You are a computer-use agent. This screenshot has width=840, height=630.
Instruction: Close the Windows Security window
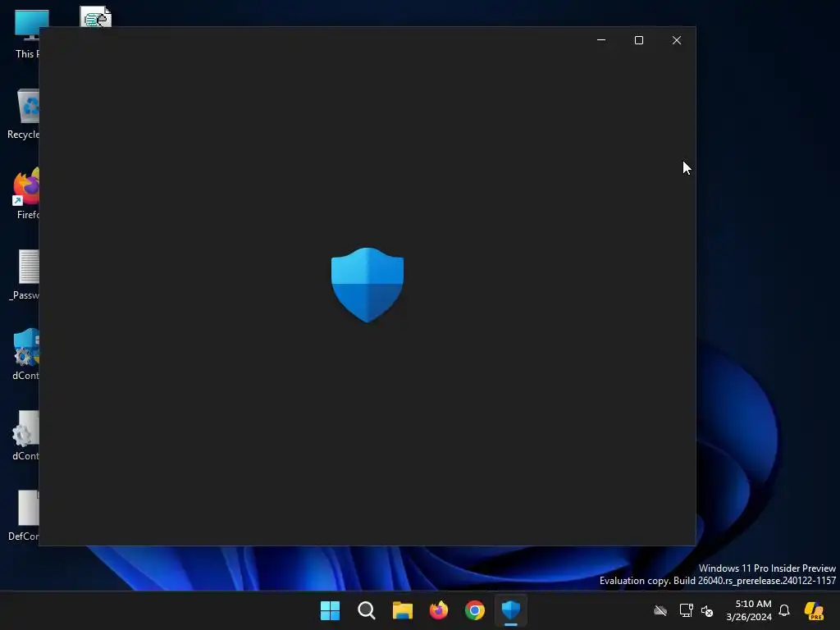677,40
